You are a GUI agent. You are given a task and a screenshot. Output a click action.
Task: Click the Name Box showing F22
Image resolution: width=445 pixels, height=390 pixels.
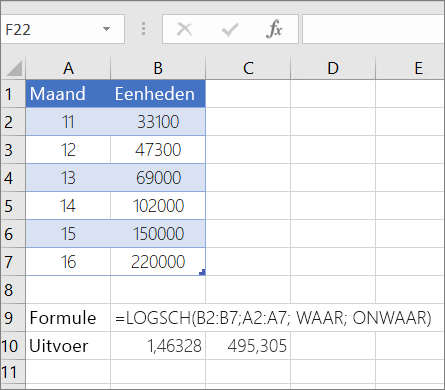pos(62,29)
